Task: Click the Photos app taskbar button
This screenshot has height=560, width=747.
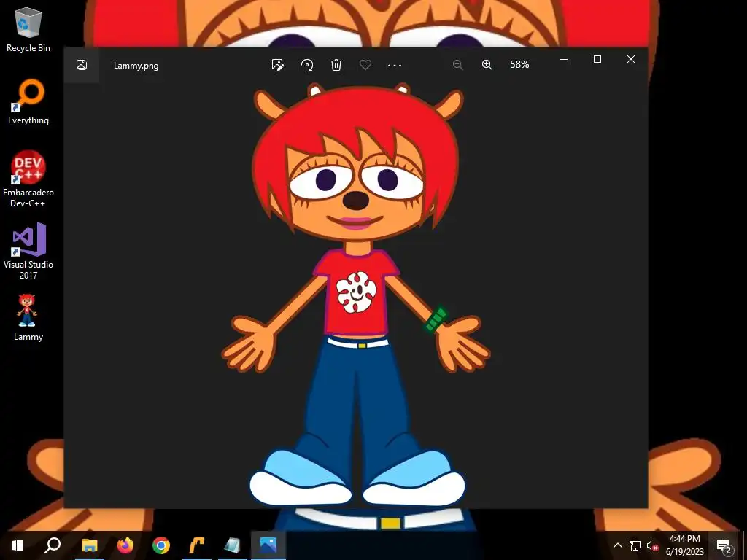Action: click(268, 545)
